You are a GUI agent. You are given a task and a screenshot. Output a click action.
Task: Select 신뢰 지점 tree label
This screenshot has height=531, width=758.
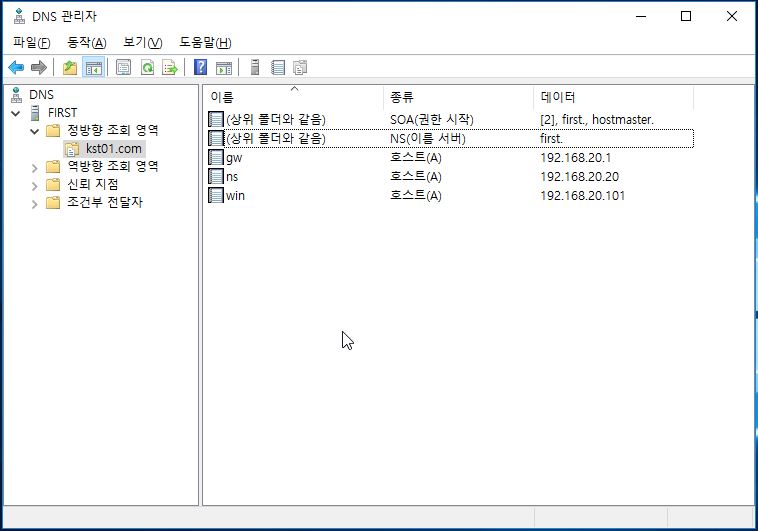click(x=93, y=184)
